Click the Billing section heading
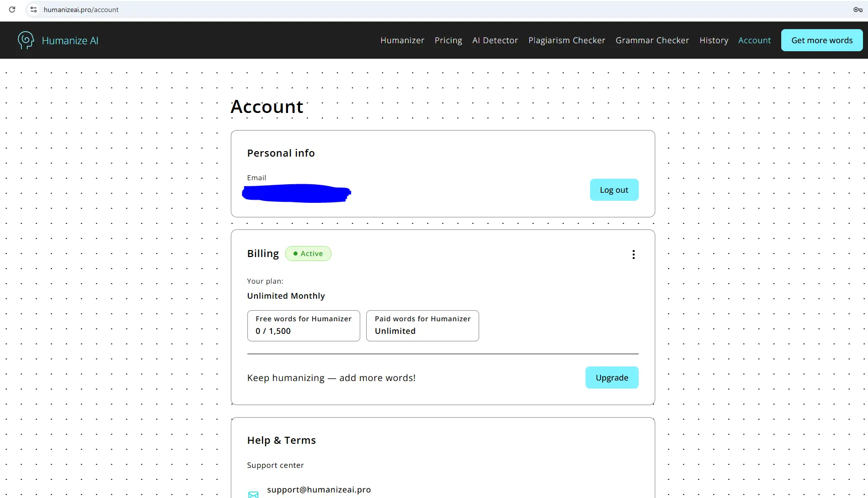868x498 pixels. coord(263,254)
